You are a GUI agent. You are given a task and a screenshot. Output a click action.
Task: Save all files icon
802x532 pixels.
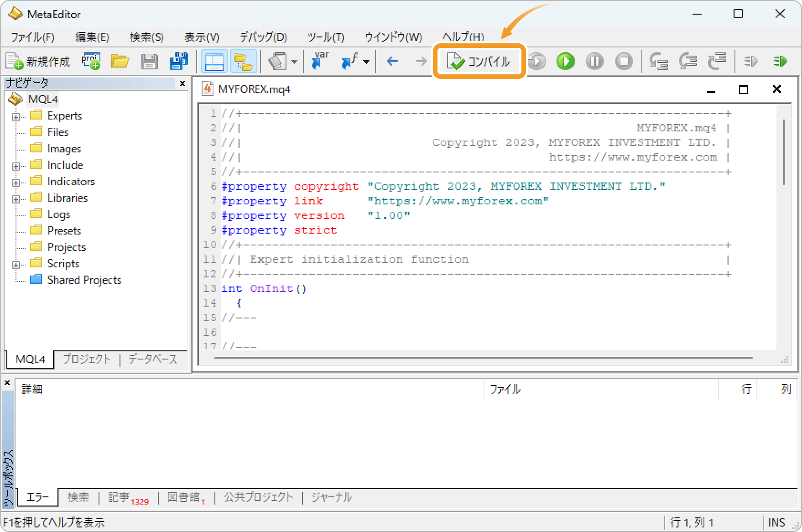[x=178, y=61]
